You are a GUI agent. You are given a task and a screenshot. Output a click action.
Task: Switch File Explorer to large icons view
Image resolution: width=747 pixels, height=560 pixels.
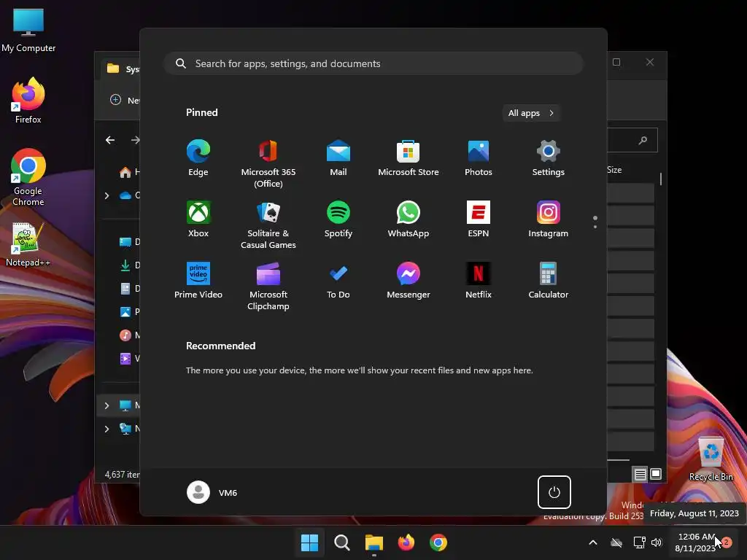(656, 474)
